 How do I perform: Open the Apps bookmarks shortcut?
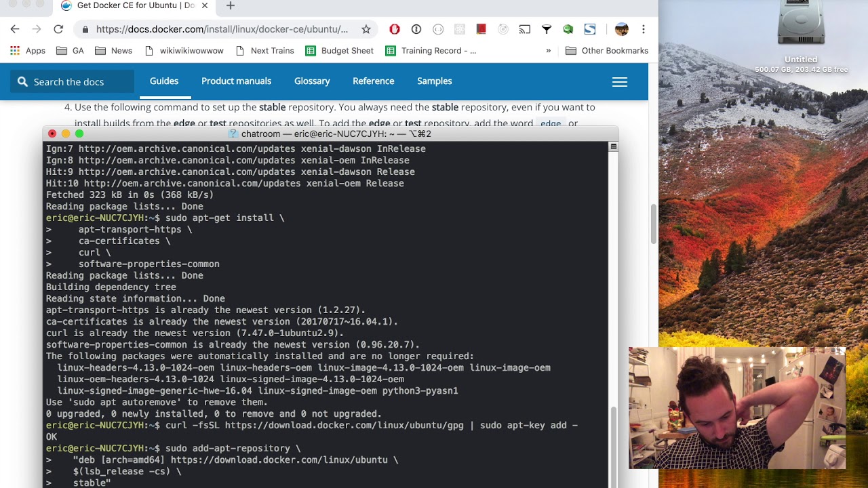coord(28,51)
